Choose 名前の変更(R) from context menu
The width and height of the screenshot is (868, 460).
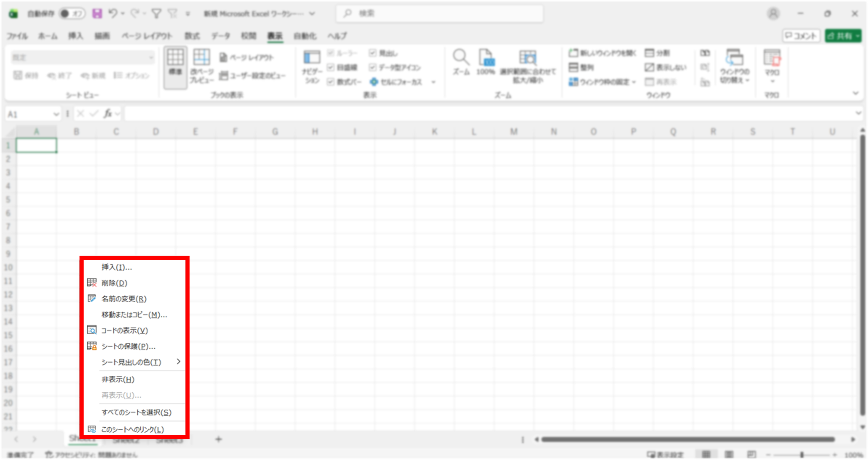(124, 299)
